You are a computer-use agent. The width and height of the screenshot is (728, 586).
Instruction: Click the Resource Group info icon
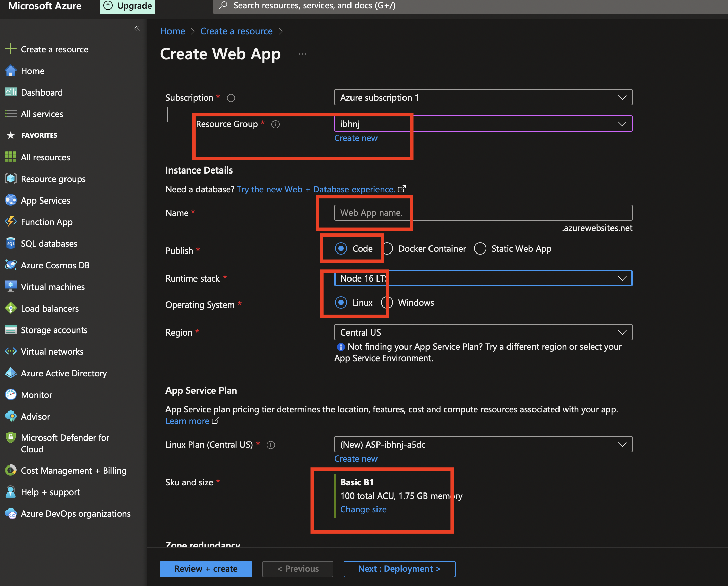[x=276, y=124]
